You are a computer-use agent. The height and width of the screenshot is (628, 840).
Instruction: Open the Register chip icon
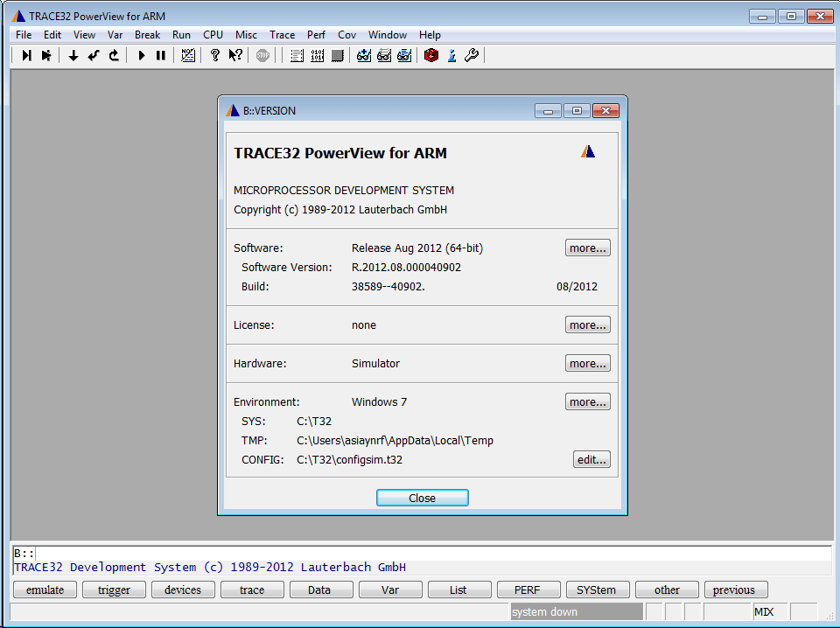click(x=337, y=55)
